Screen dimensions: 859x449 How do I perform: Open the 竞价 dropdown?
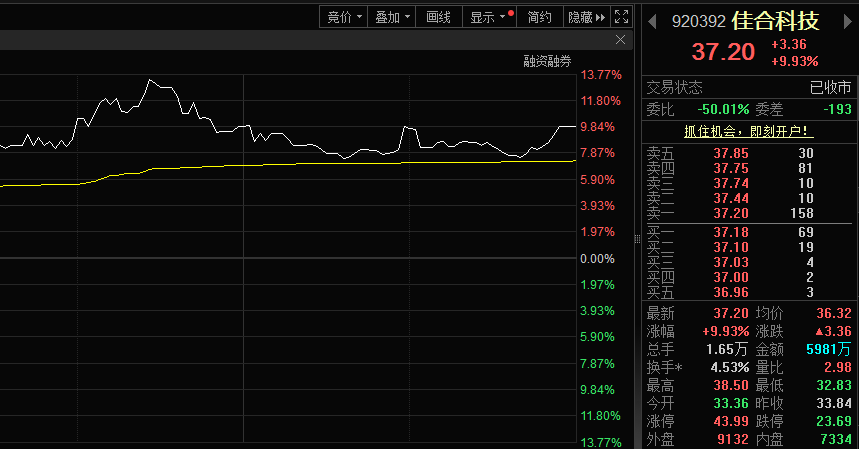[343, 17]
